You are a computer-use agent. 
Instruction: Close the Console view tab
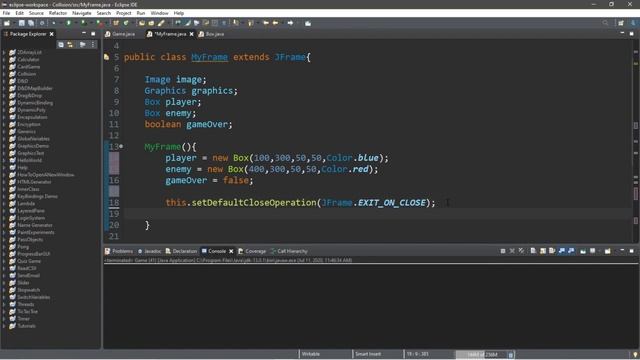[x=231, y=251]
